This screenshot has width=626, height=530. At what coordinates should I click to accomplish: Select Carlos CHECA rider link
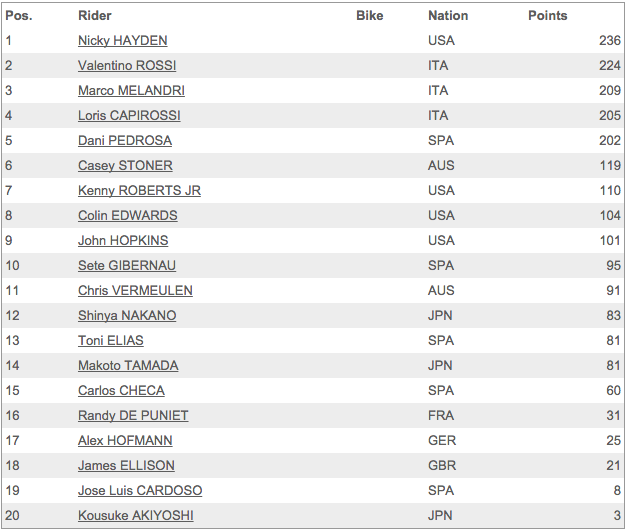121,391
